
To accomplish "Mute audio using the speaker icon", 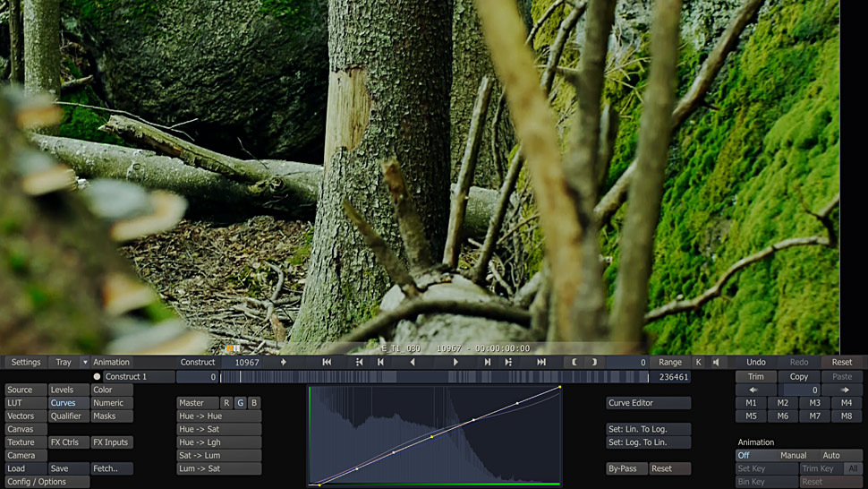I will coord(716,363).
